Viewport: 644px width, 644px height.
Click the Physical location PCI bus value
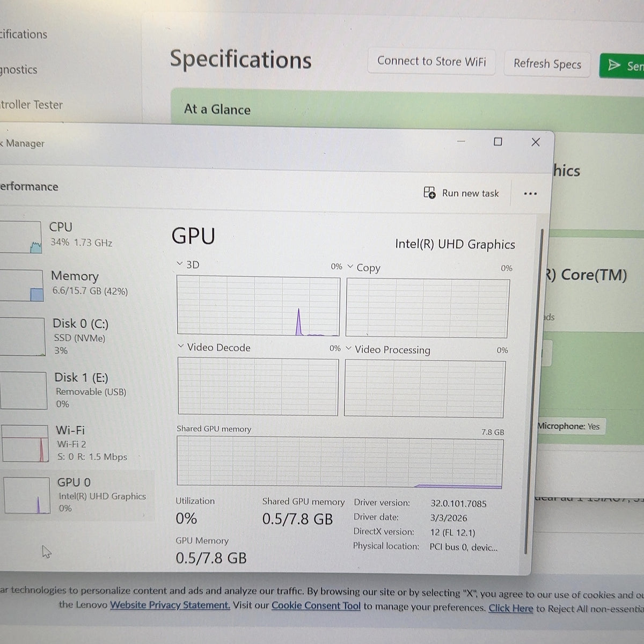(463, 547)
